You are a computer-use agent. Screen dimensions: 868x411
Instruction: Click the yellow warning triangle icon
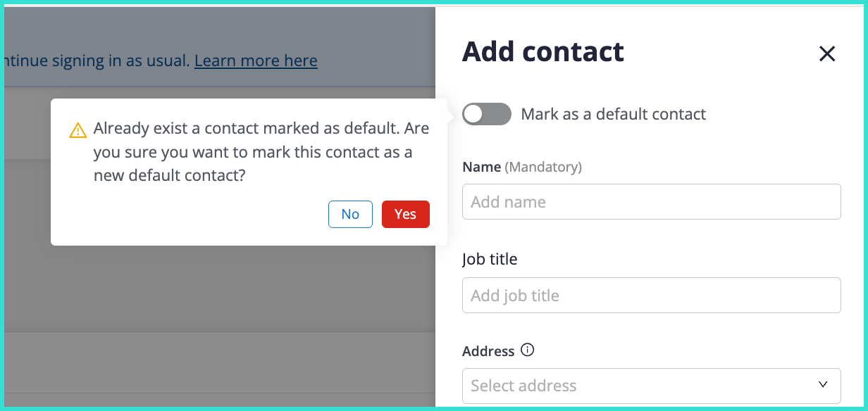tap(77, 131)
